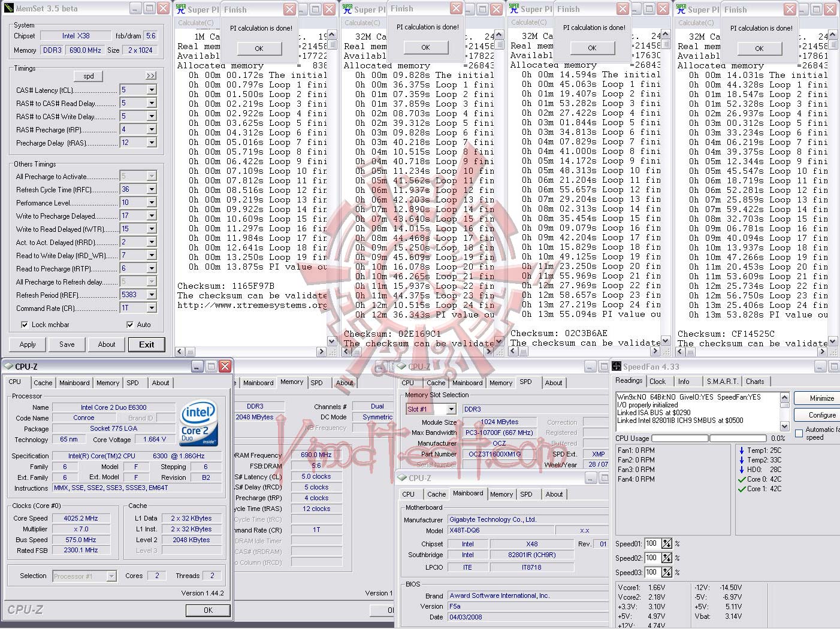
Task: Click OK in Finish dialog over 1M Super PI
Action: [x=259, y=49]
